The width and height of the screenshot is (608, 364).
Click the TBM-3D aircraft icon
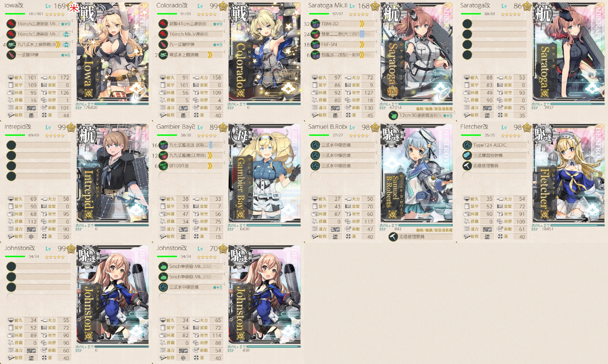point(315,24)
